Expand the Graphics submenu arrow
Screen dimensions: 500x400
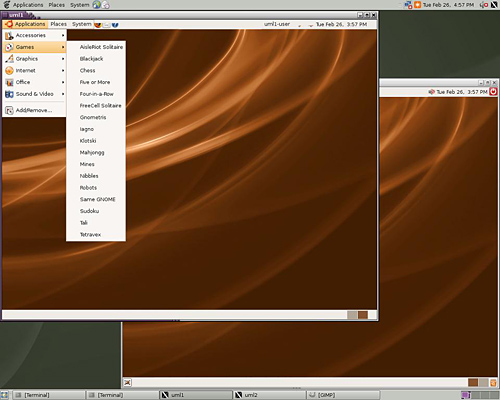coord(63,59)
